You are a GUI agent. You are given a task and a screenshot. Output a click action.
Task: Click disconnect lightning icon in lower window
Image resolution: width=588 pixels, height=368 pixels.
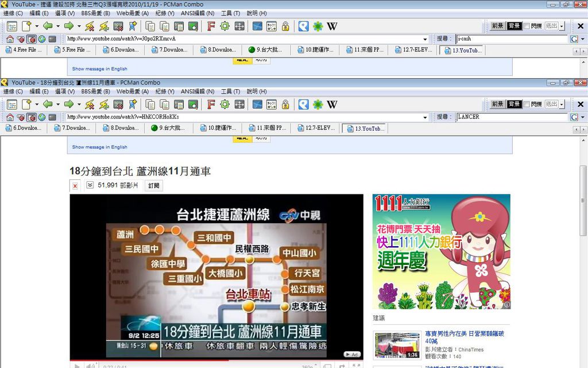pyautogui.click(x=90, y=105)
